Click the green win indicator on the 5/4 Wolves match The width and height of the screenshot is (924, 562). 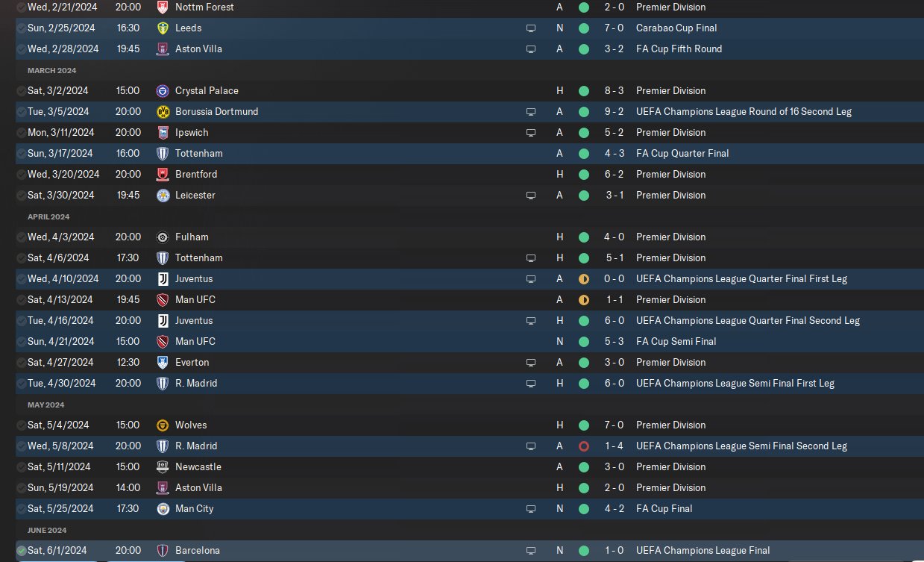(x=583, y=425)
